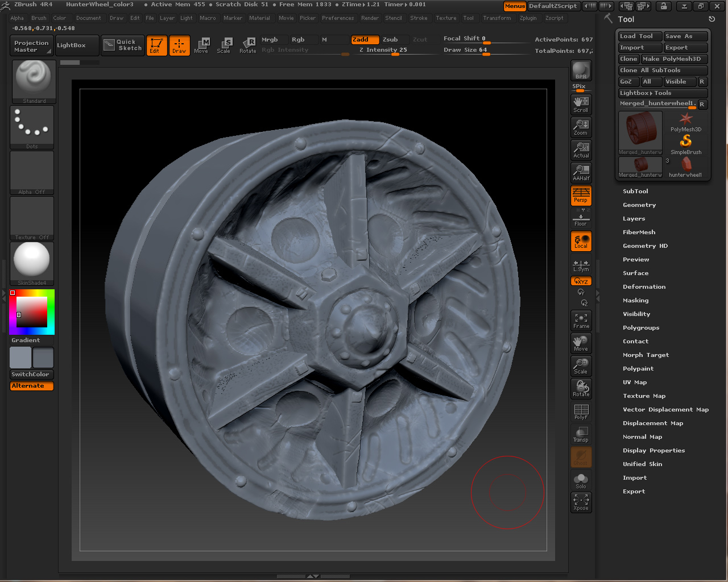Click the Frame view icon
Image resolution: width=728 pixels, height=582 pixels.
(x=581, y=320)
